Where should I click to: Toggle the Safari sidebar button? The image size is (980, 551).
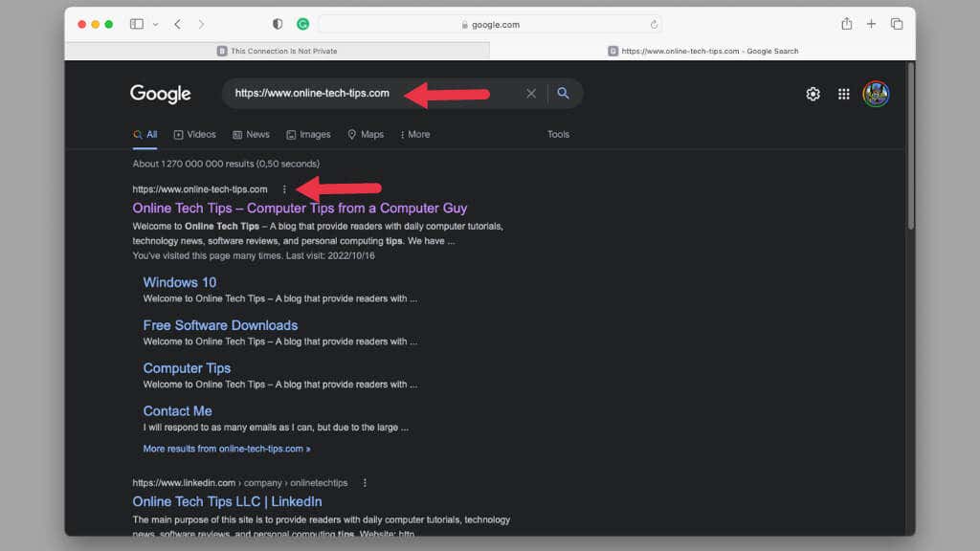click(x=136, y=24)
